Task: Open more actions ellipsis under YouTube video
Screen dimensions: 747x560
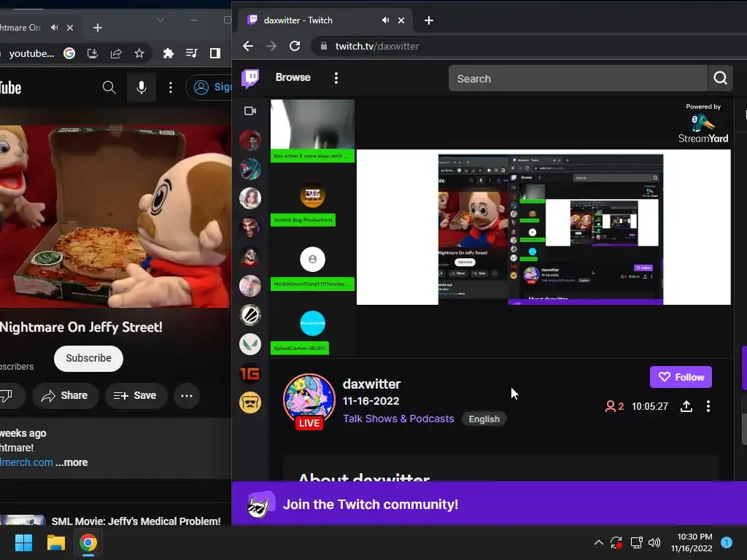Action: pyautogui.click(x=186, y=396)
